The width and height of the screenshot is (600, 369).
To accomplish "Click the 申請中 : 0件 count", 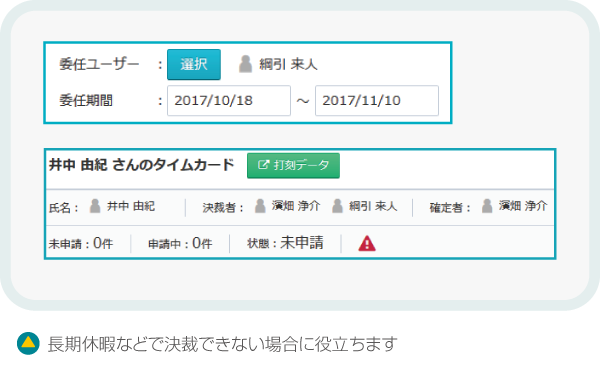I will [180, 243].
